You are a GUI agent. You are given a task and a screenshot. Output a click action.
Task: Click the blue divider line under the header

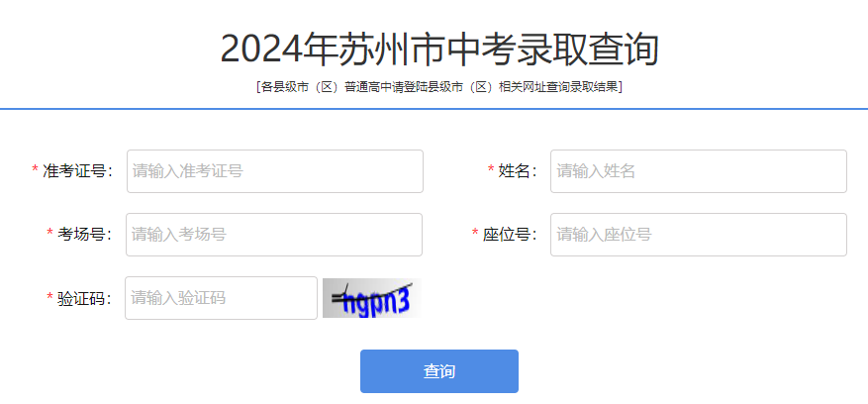(434, 109)
